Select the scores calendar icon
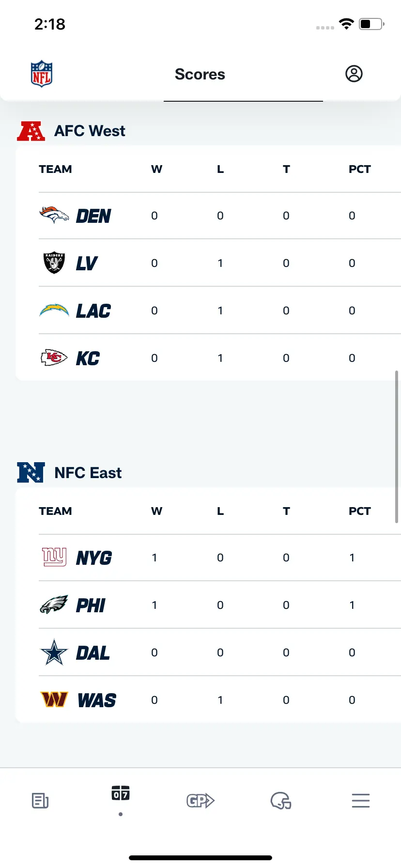Viewport: 401px width, 868px height. click(x=121, y=793)
